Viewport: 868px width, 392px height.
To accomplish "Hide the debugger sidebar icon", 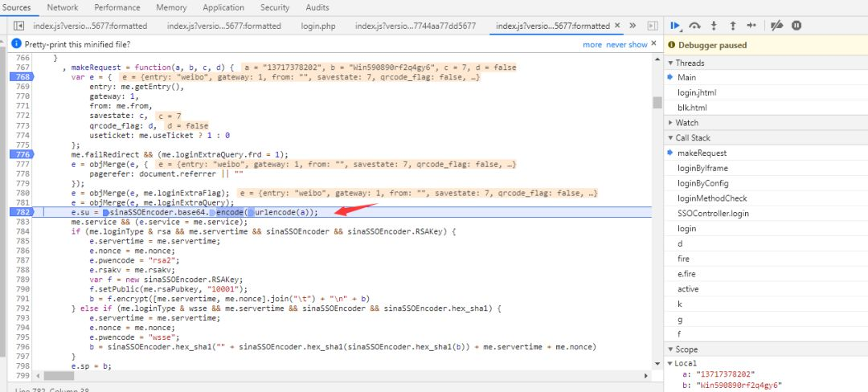I will coord(653,26).
